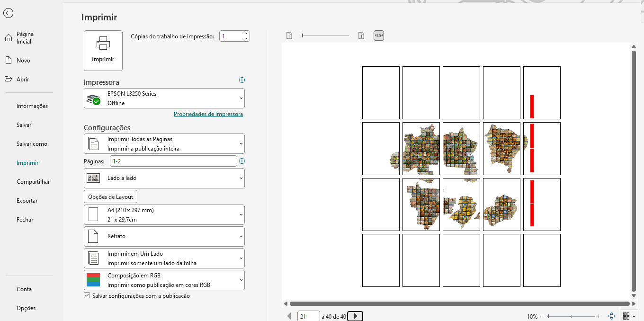This screenshot has width=644, height=321.
Task: Click the 10% zoom level text
Action: [532, 316]
